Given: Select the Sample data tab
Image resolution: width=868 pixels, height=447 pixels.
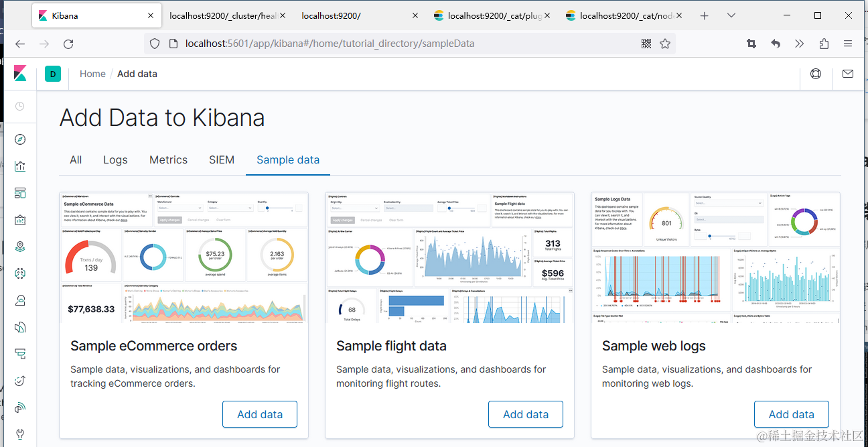Looking at the screenshot, I should 288,160.
